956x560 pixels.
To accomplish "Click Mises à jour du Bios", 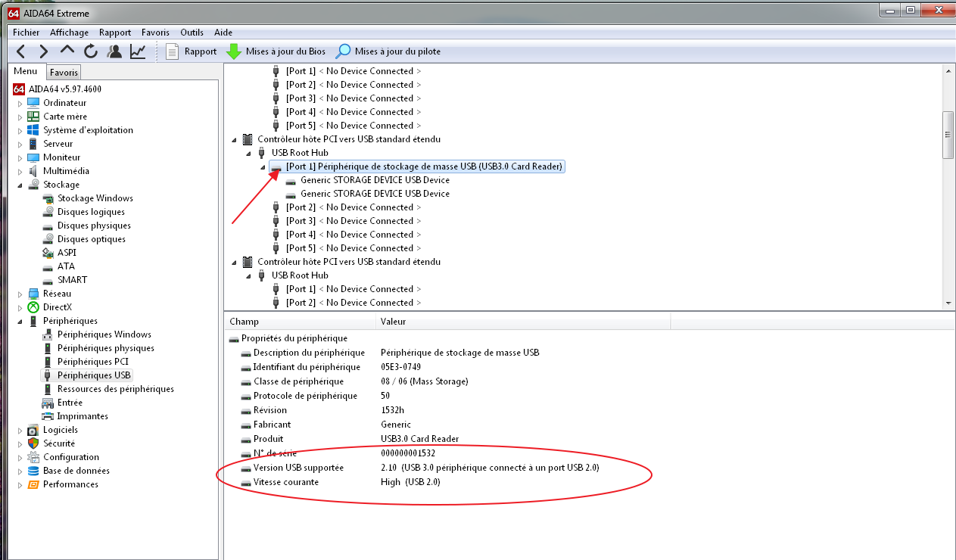I will [x=276, y=51].
